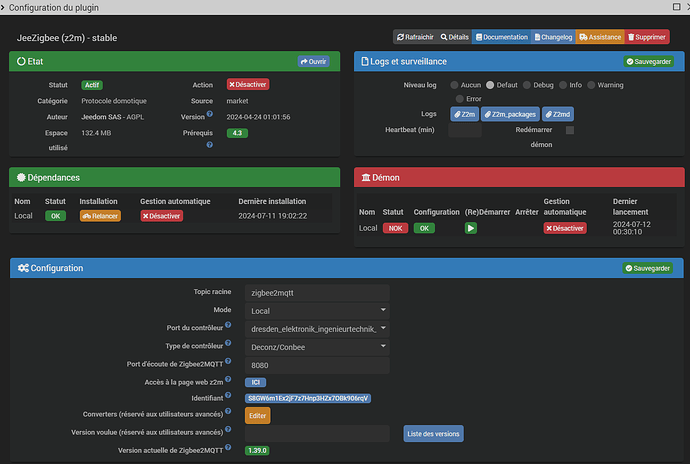Viewport: 690px width, 464px height.
Task: Click Liste des versions button
Action: pos(433,433)
